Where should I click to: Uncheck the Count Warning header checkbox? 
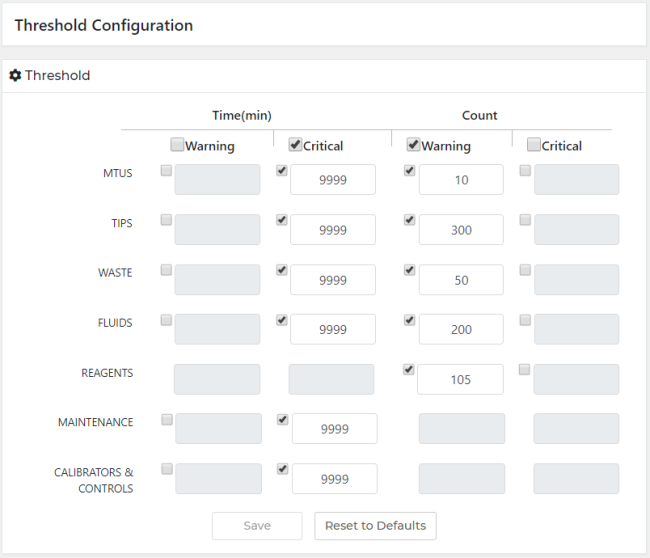click(413, 145)
